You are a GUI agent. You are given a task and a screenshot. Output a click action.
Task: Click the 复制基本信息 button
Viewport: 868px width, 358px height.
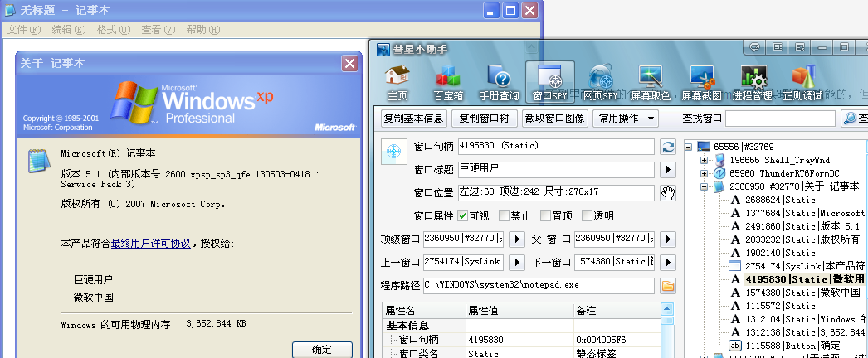point(414,119)
